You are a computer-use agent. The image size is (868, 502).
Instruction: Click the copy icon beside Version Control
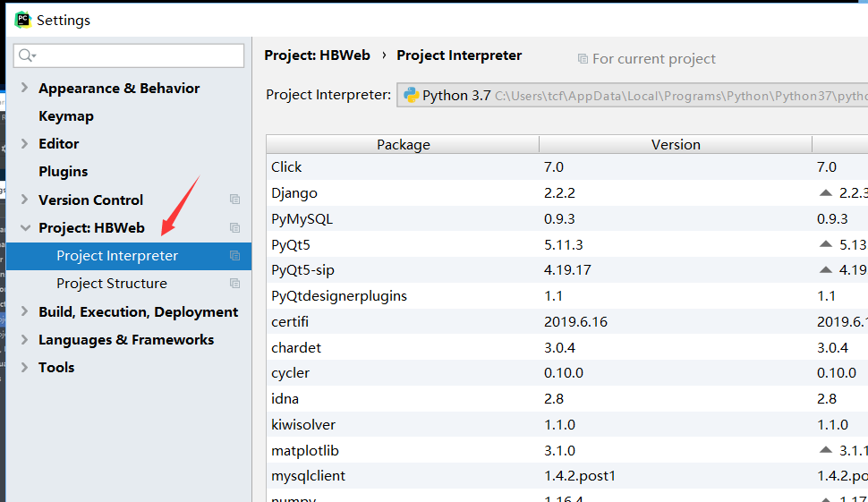[x=234, y=200]
